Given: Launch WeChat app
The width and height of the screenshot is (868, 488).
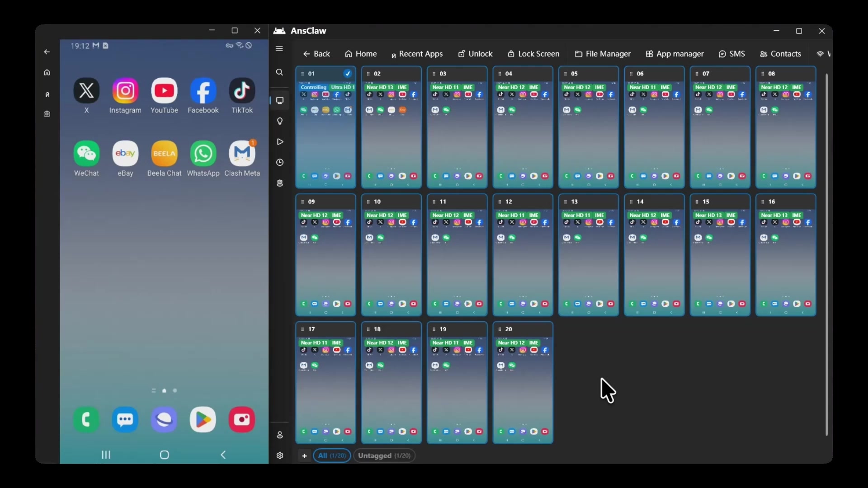Looking at the screenshot, I should (86, 154).
